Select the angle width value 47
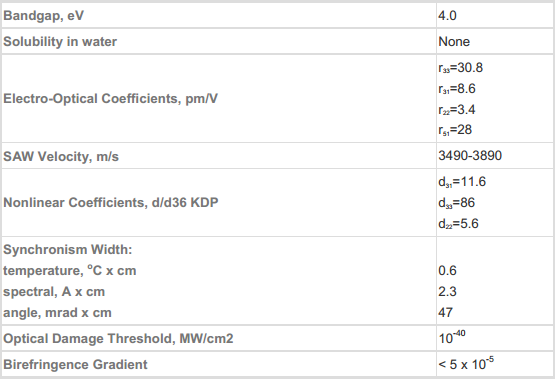Image resolution: width=557 pixels, height=379 pixels. [x=445, y=313]
